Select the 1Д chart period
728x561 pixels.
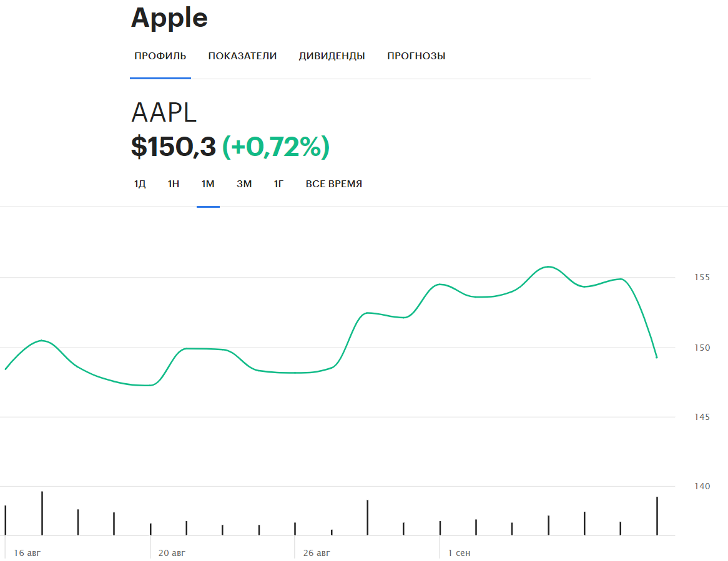tap(140, 184)
